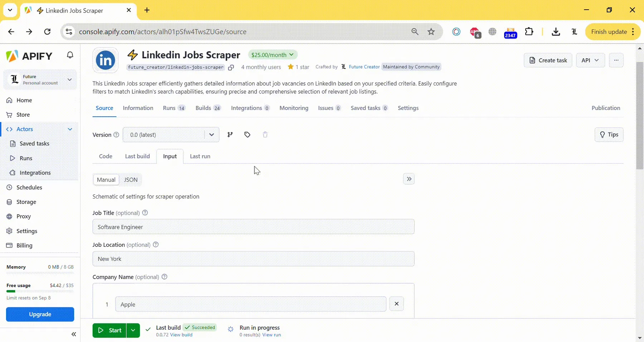Open the Apify logo home link

[29, 56]
